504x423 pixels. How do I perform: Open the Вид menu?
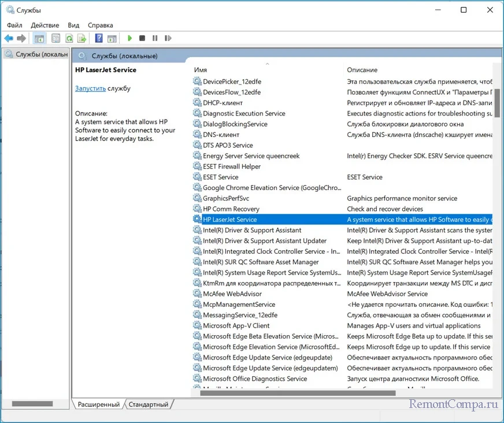[x=73, y=25]
